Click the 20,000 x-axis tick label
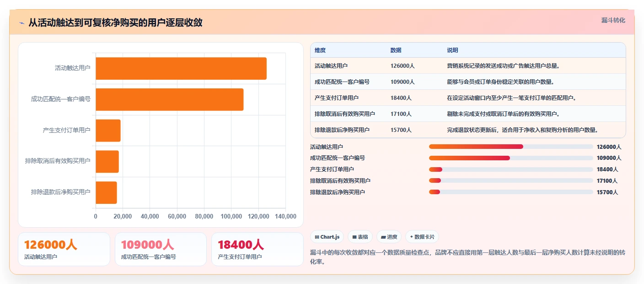This screenshot has width=644, height=284. (123, 217)
